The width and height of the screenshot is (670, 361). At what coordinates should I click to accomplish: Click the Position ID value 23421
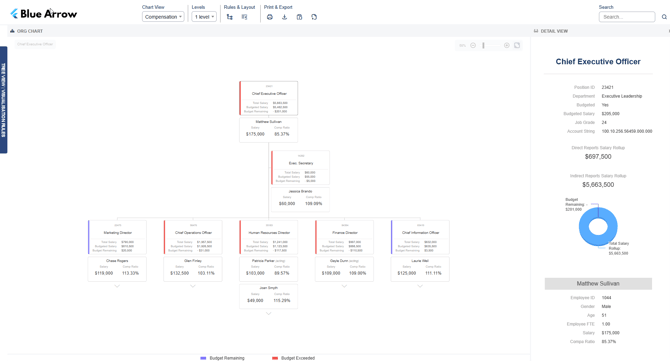click(608, 87)
